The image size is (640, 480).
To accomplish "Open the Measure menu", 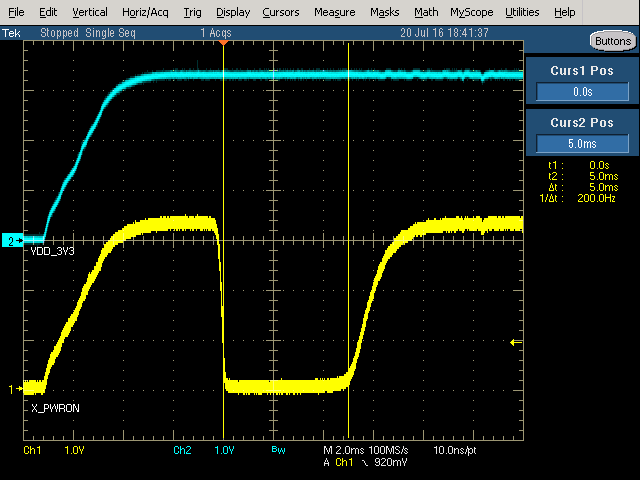I will click(334, 12).
